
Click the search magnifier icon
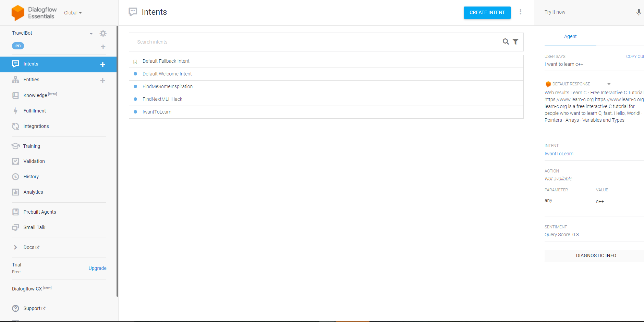506,41
